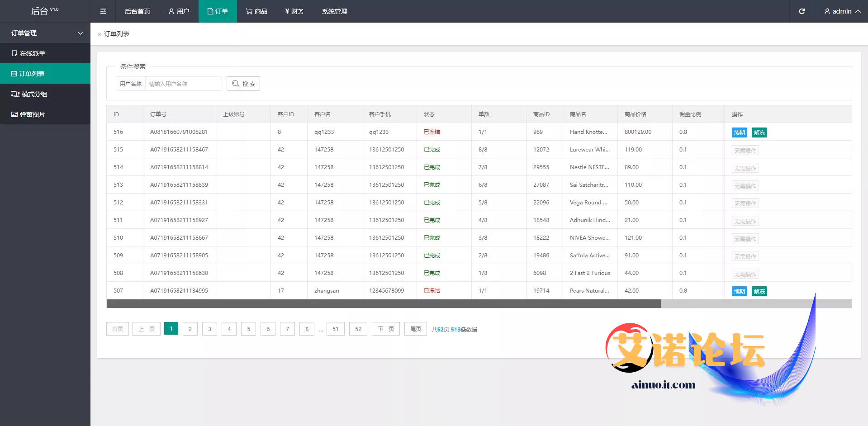Viewport: 868px width, 426px height.
Task: Click the 首页 first page button
Action: 118,329
